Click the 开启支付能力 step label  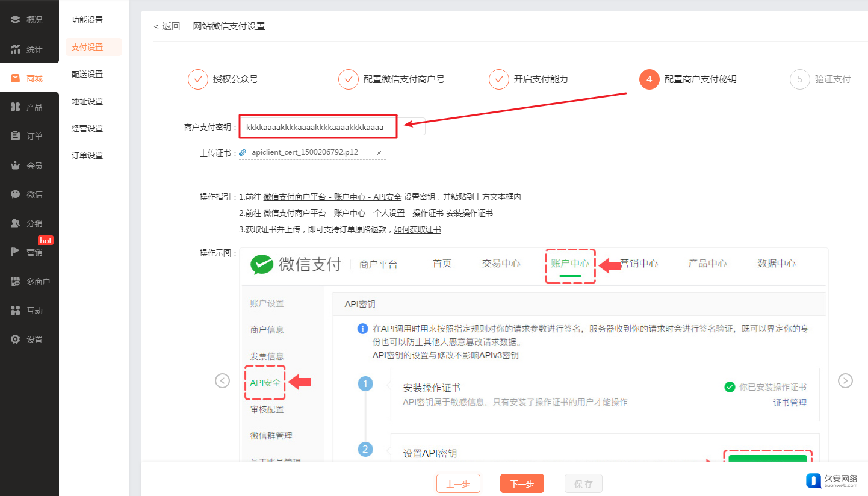[x=541, y=79]
